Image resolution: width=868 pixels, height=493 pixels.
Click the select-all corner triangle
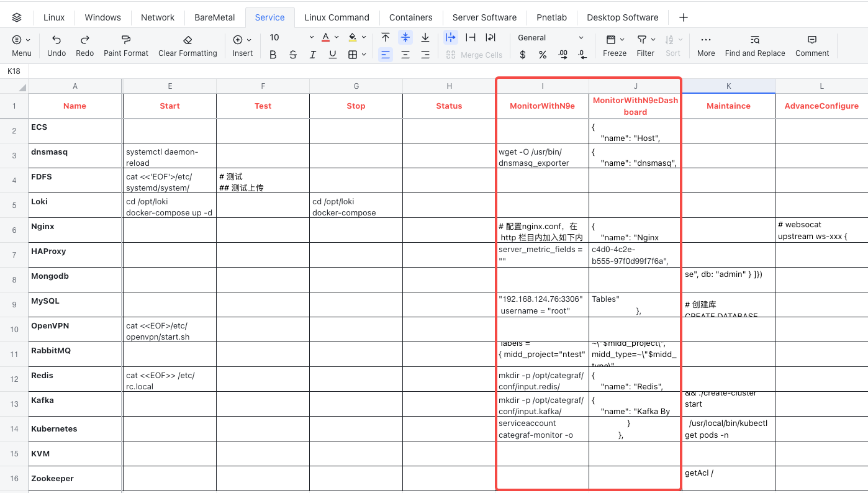tap(22, 87)
